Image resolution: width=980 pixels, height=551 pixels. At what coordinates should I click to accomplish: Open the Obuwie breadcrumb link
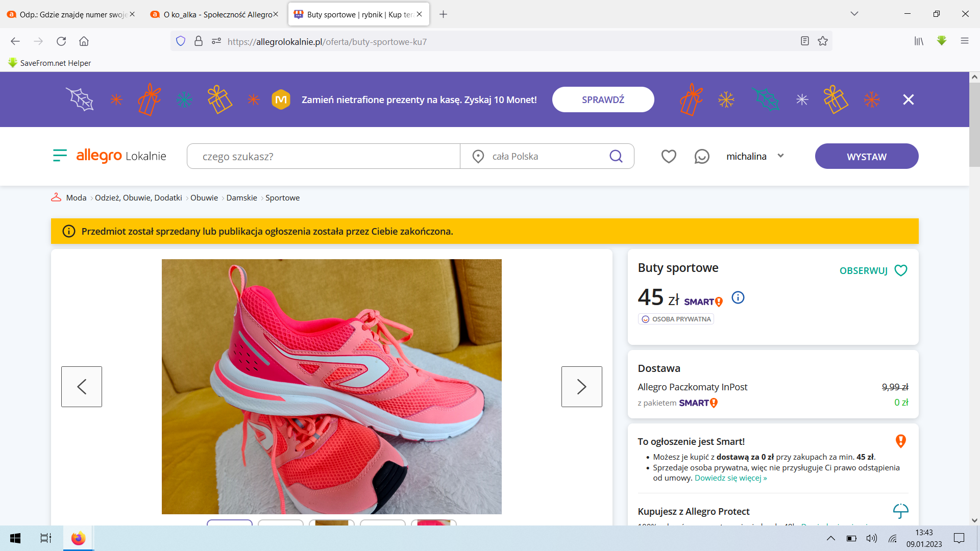pyautogui.click(x=204, y=198)
